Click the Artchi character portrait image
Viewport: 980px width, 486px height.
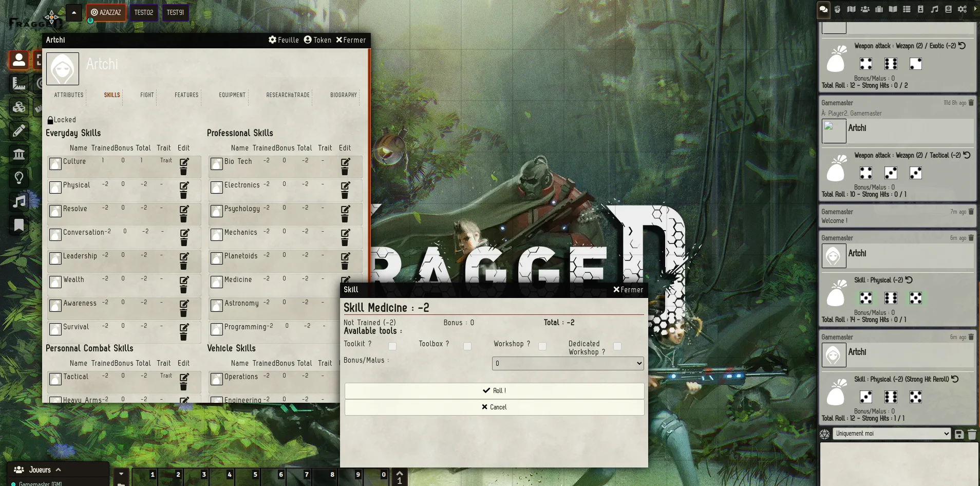point(63,69)
